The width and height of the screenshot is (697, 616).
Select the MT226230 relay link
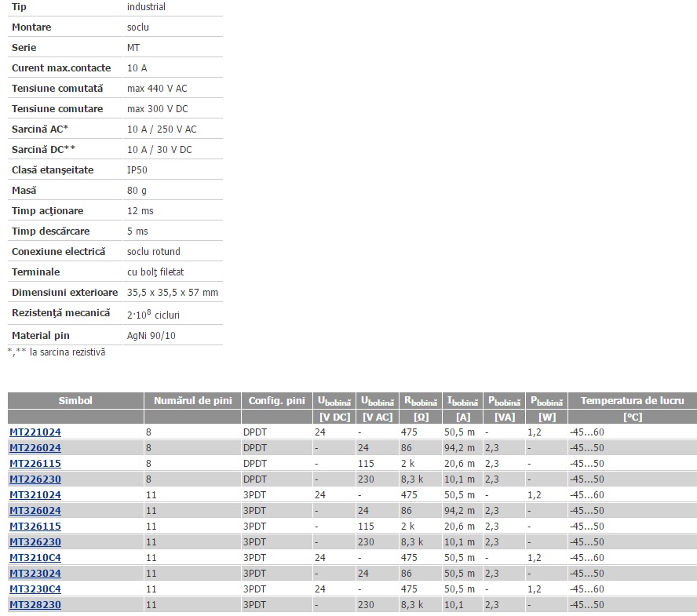35,479
